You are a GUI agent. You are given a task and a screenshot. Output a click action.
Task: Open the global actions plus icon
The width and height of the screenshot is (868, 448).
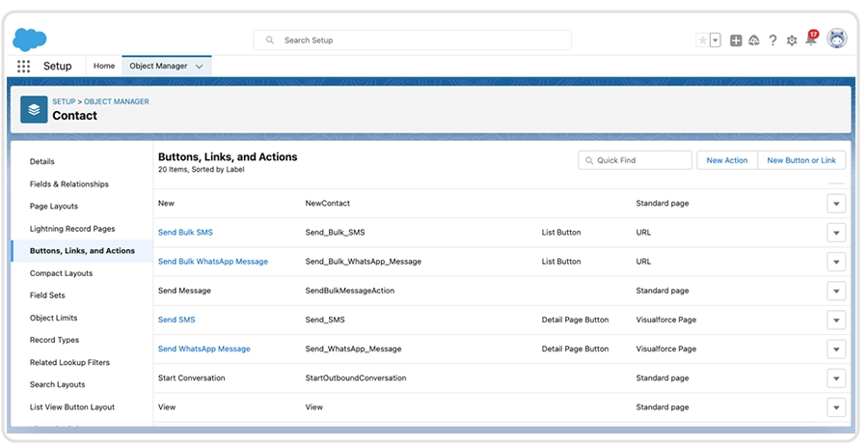point(736,41)
